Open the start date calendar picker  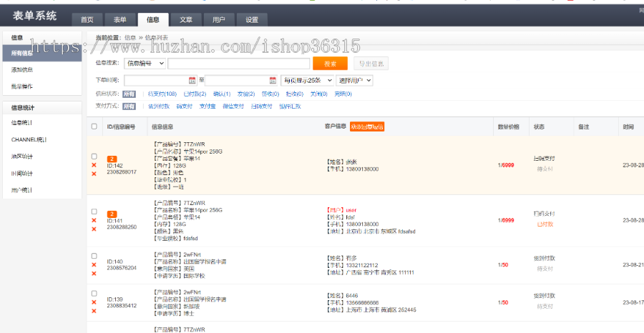(192, 80)
